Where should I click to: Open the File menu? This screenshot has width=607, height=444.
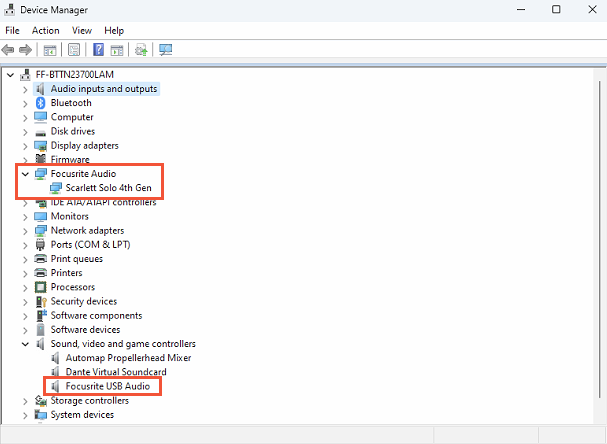click(12, 30)
